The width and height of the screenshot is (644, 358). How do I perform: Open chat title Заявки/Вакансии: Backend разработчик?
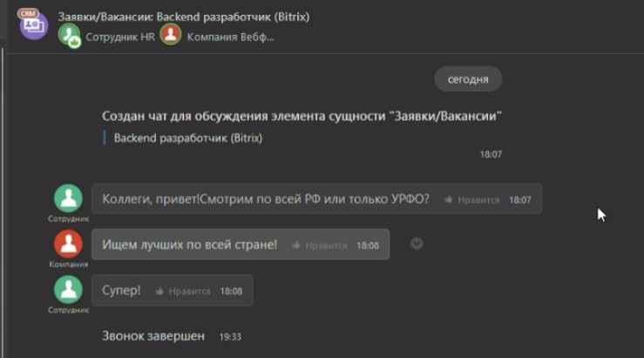pos(184,17)
